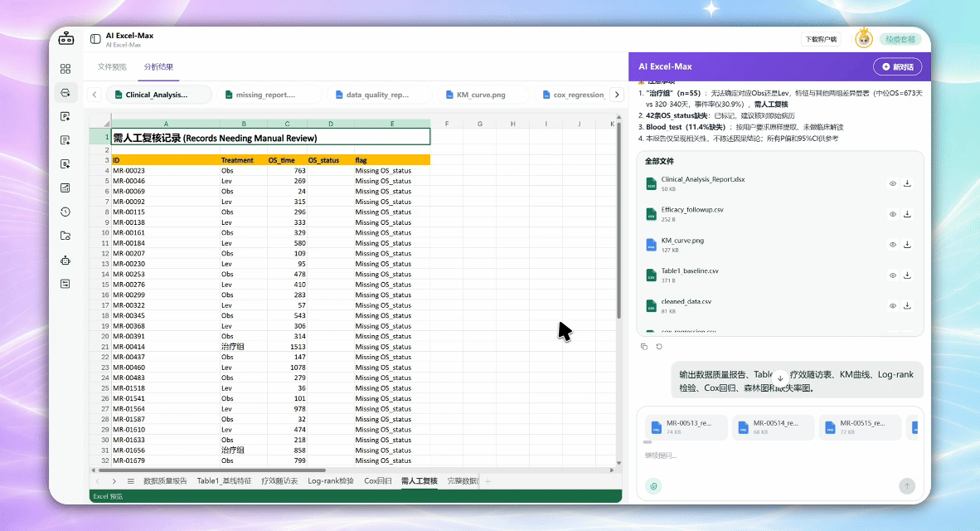Click the spreadsheet horizontal scrollbar
Screen dimensions: 980x531
(x=211, y=470)
